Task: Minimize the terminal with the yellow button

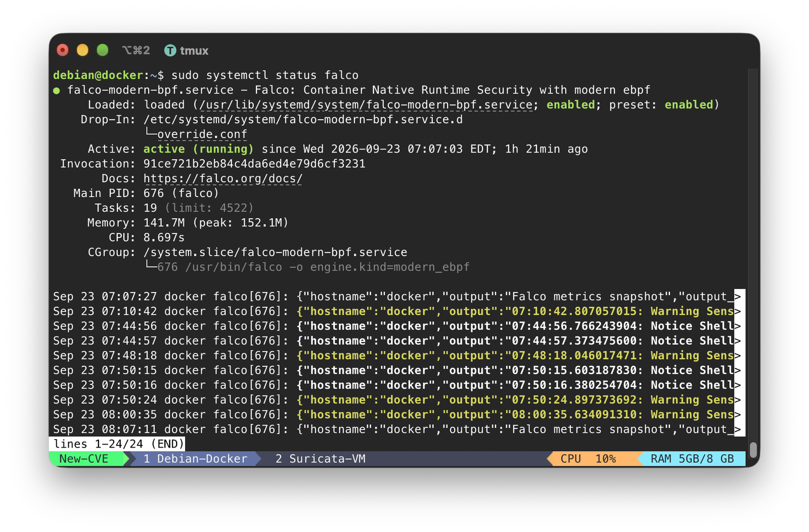Action: (x=82, y=50)
